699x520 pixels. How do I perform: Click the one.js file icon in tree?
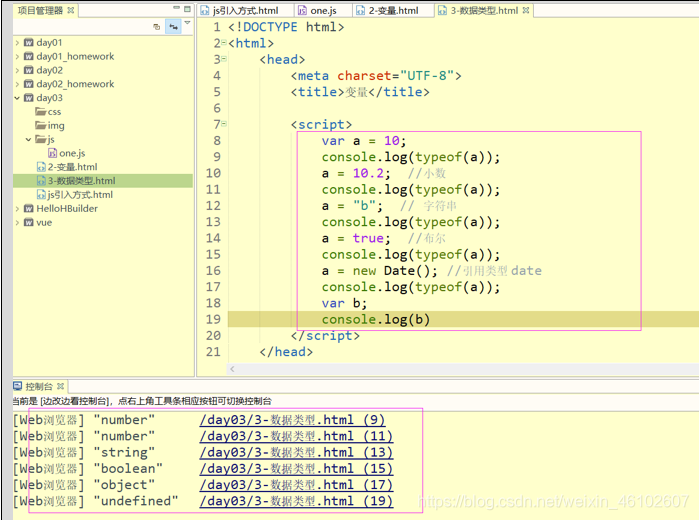(x=52, y=153)
